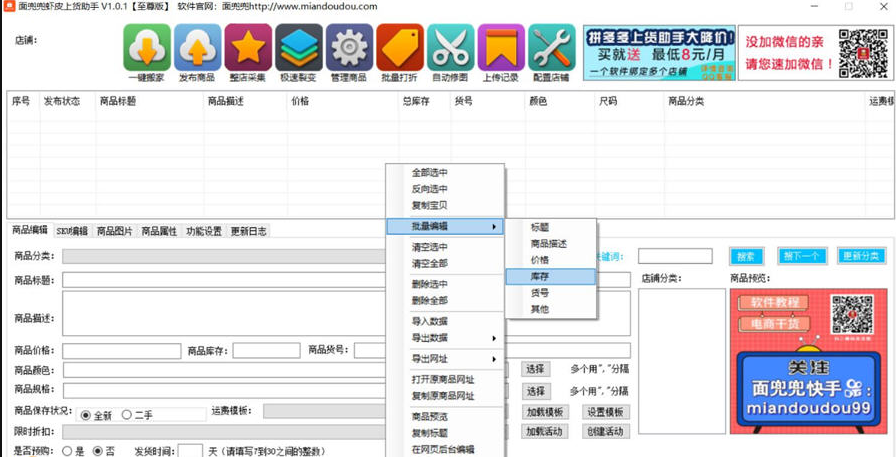
Task: Open the 极速裂变 layers icon
Action: coord(299,47)
